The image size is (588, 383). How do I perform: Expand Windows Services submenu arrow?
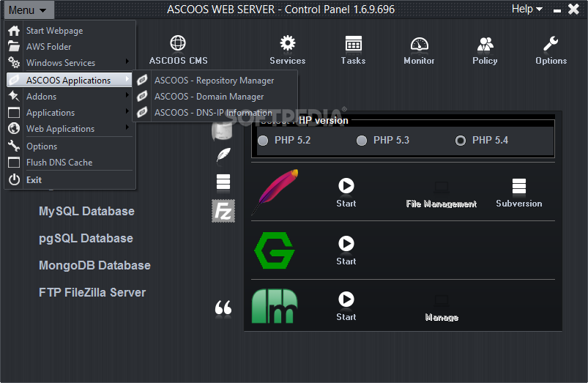tap(127, 61)
